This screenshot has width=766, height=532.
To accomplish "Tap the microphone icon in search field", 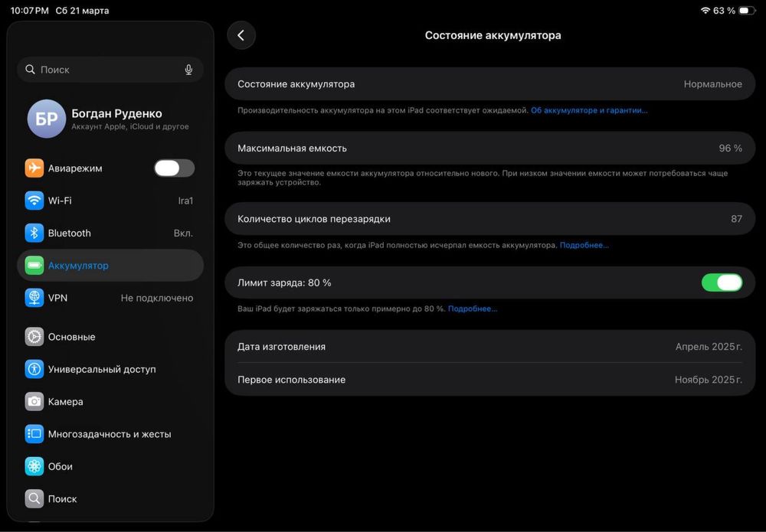I will (188, 70).
